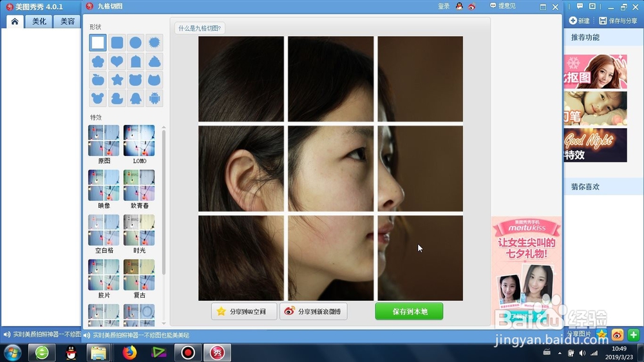This screenshot has height=362, width=644.
Task: Select the heart shape
Action: pyautogui.click(x=117, y=62)
